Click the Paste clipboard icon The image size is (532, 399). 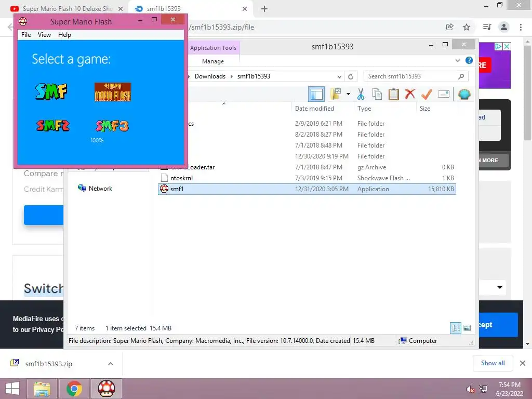394,94
